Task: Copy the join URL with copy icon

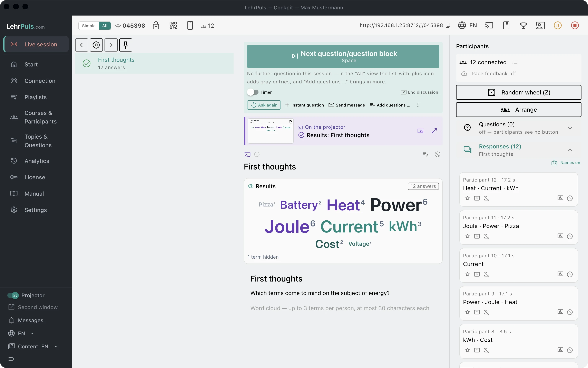Action: pos(448,25)
